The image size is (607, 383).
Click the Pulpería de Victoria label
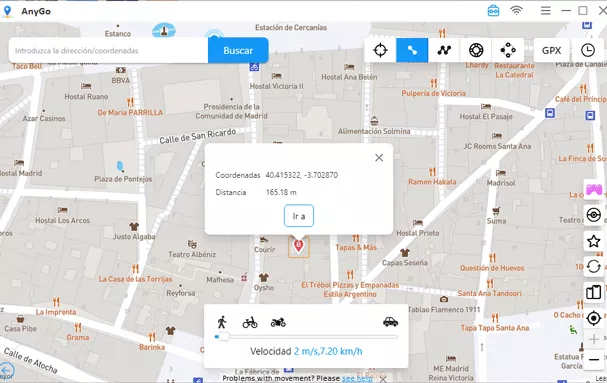coord(434,93)
